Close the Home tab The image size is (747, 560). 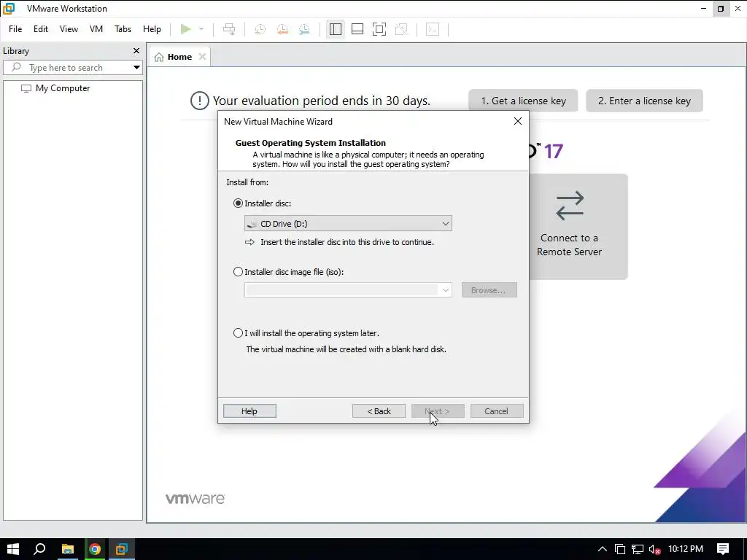coord(203,57)
